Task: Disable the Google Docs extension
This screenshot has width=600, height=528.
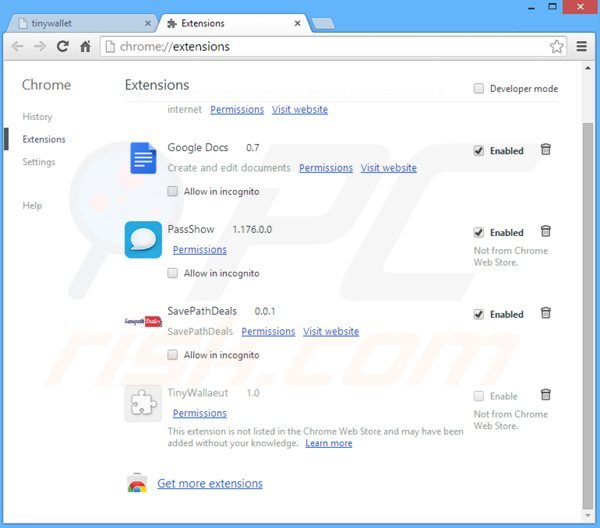Action: click(479, 151)
